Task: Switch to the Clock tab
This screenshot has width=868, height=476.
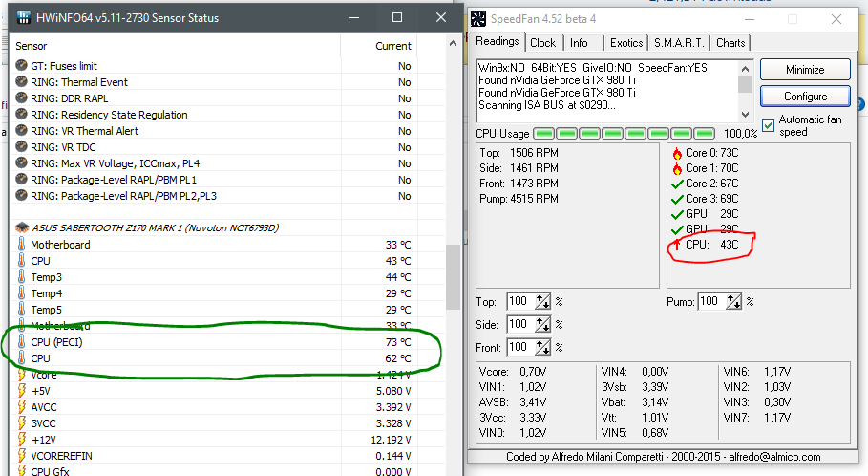Action: coord(542,43)
